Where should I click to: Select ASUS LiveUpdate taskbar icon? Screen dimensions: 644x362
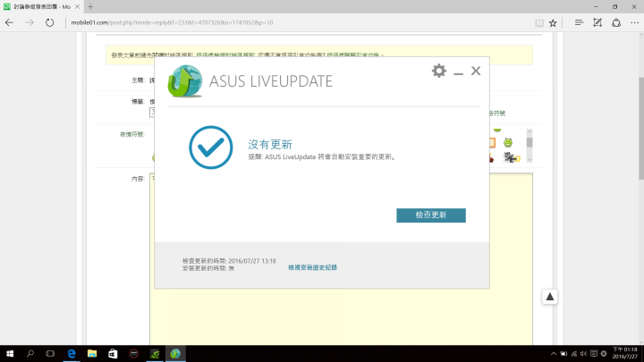point(175,353)
